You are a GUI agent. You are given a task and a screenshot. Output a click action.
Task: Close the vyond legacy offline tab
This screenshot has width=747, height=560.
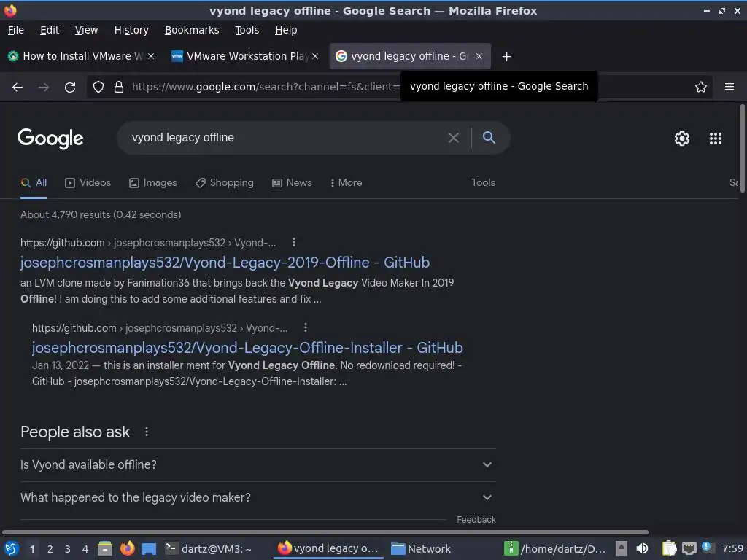[479, 56]
